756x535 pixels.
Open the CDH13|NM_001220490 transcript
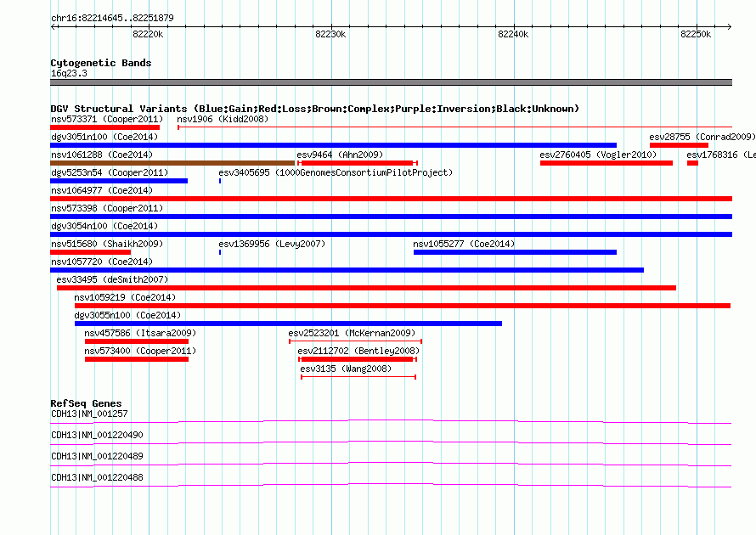pos(391,443)
